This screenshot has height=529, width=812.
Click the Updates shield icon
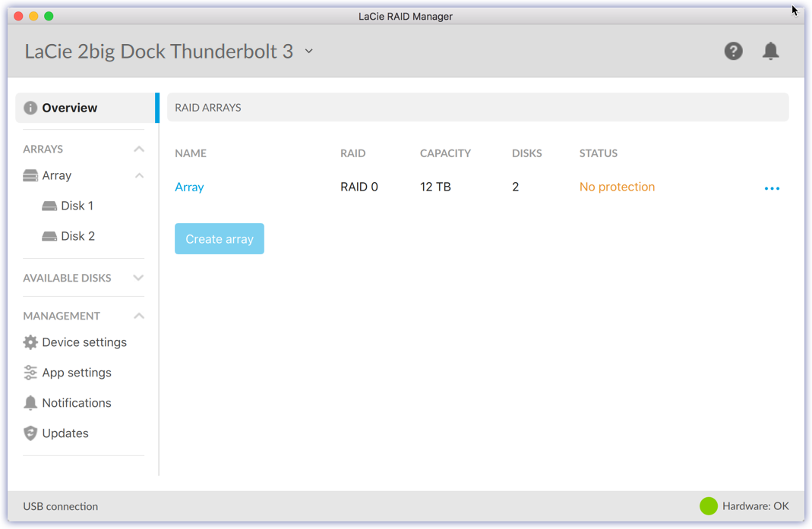(30, 433)
